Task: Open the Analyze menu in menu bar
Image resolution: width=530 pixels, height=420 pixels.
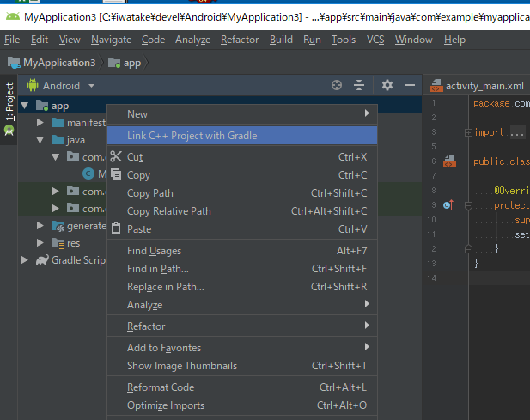Action: tap(192, 40)
